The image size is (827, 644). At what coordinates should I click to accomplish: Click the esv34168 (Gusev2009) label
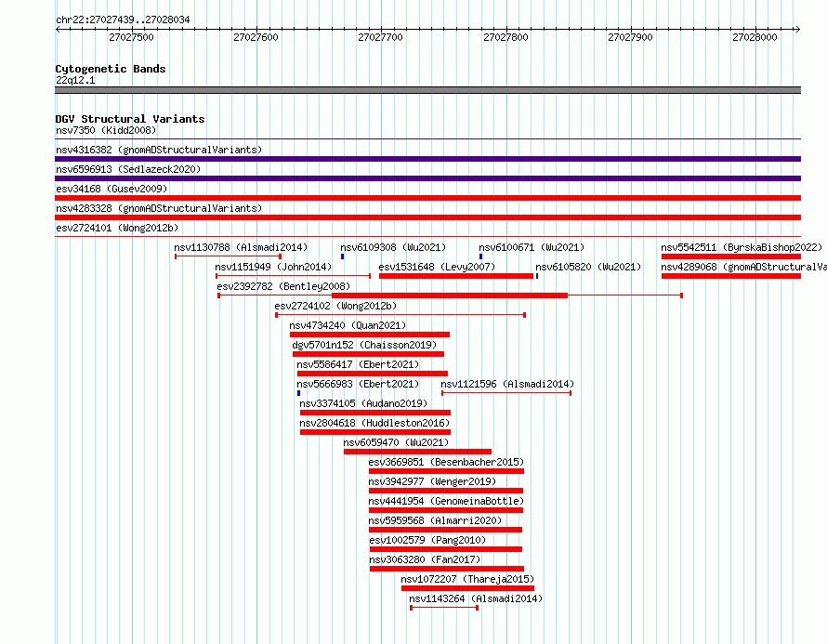pos(112,189)
